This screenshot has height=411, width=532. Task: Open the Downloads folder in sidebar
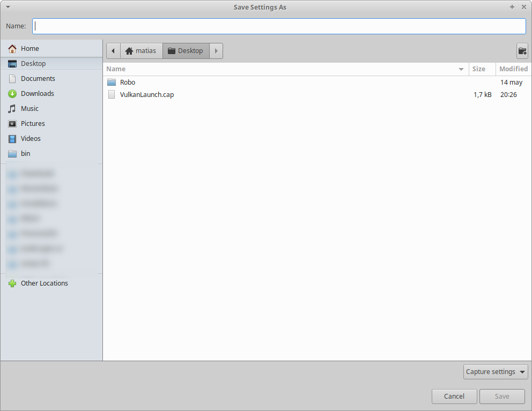coord(38,93)
